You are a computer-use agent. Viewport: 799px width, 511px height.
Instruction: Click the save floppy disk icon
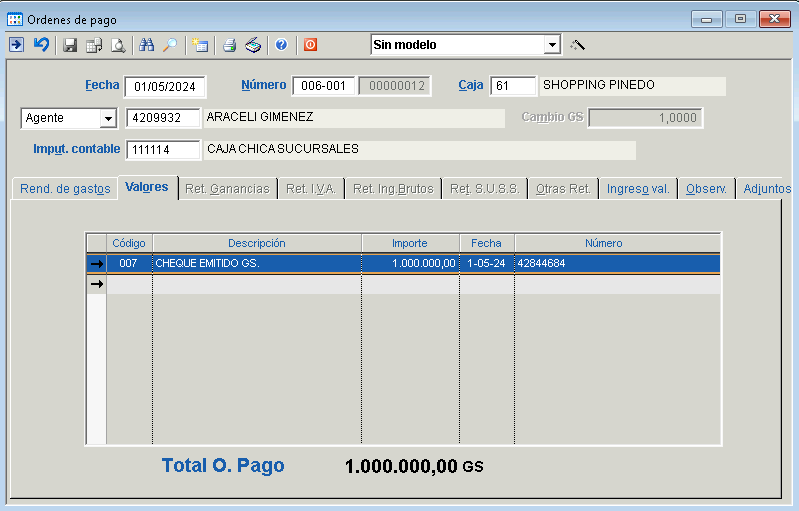tap(70, 45)
